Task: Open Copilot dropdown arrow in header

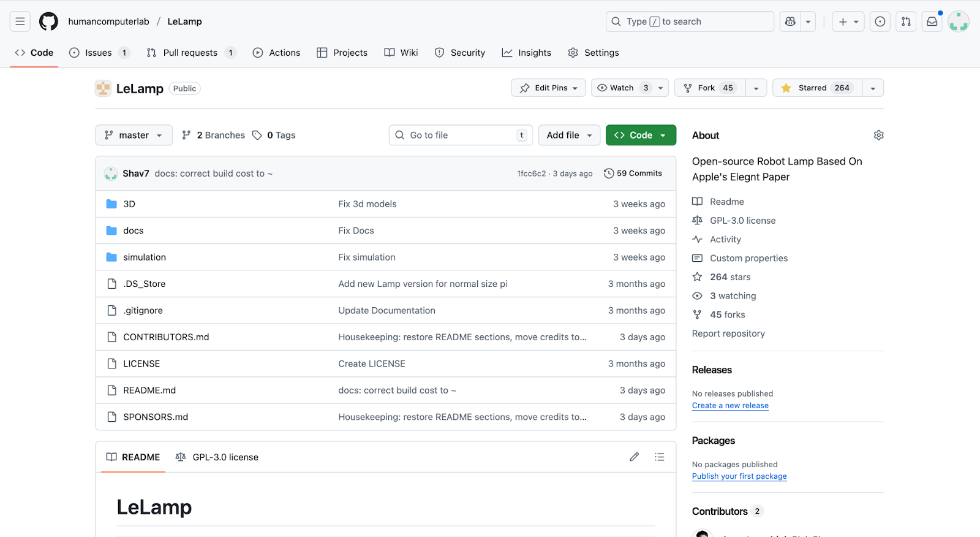Action: coord(808,21)
